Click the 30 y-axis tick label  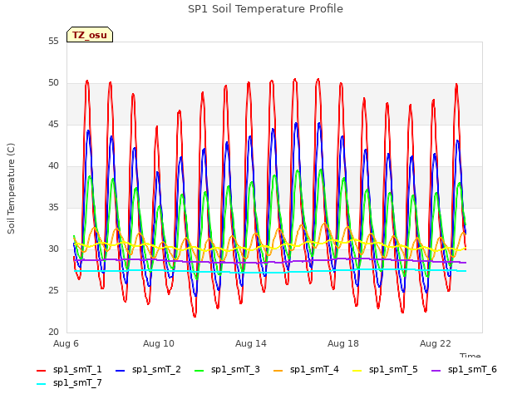click(53, 249)
